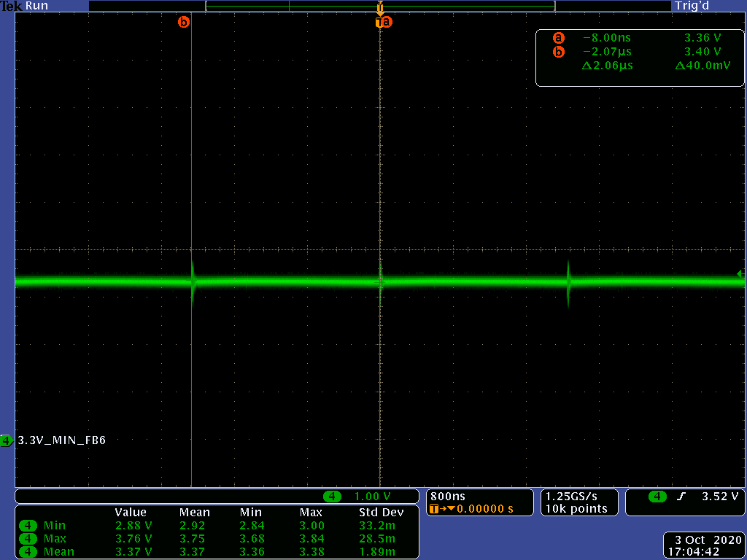This screenshot has height=560, width=747.
Task: Click the -8.00ns cursor time value
Action: click(x=608, y=38)
